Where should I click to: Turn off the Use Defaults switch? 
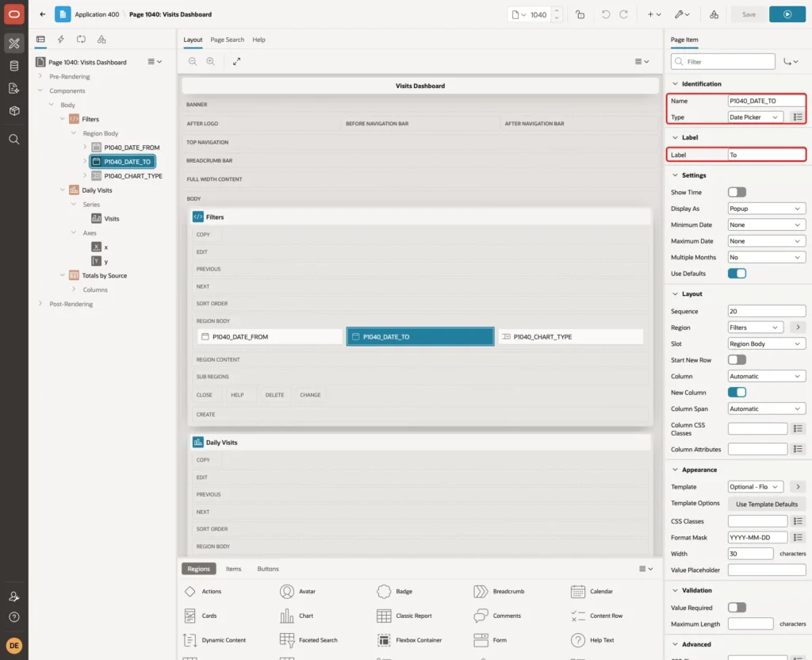click(737, 274)
